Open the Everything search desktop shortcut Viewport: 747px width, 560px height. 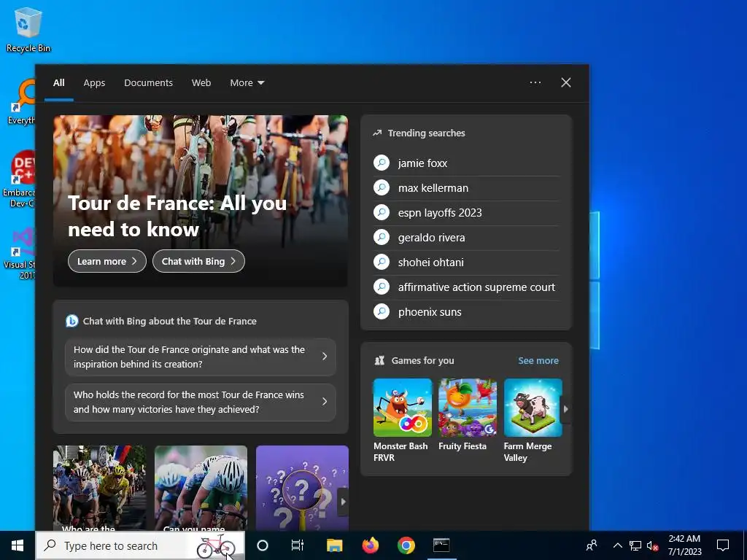21,102
